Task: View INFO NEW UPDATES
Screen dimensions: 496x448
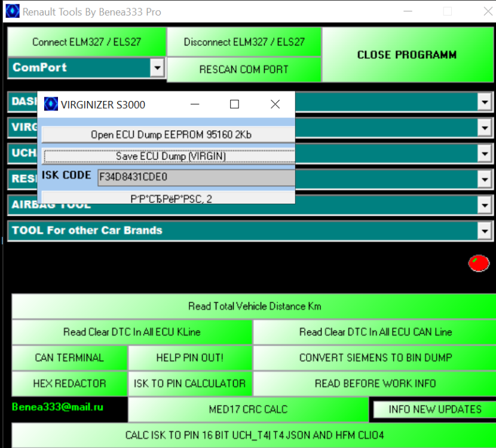Action: coord(435,409)
